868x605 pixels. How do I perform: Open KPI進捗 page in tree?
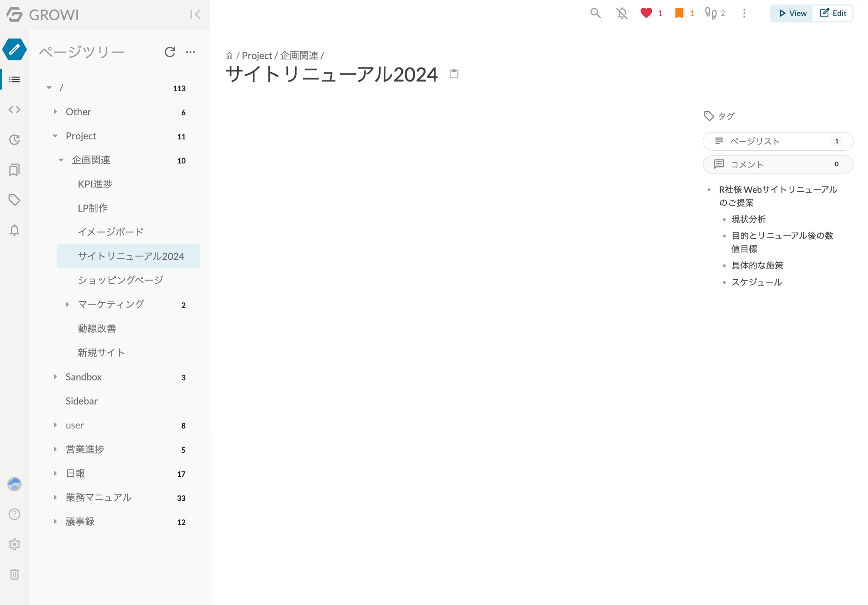click(x=95, y=184)
